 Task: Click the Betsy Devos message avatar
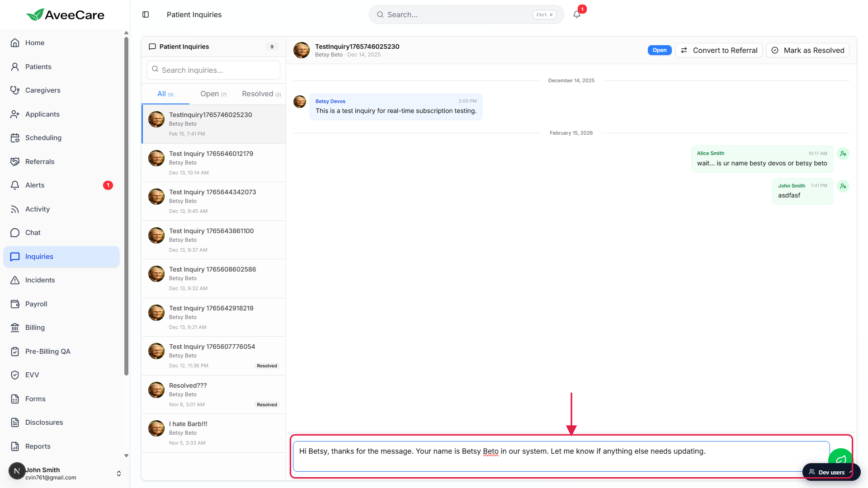(300, 102)
